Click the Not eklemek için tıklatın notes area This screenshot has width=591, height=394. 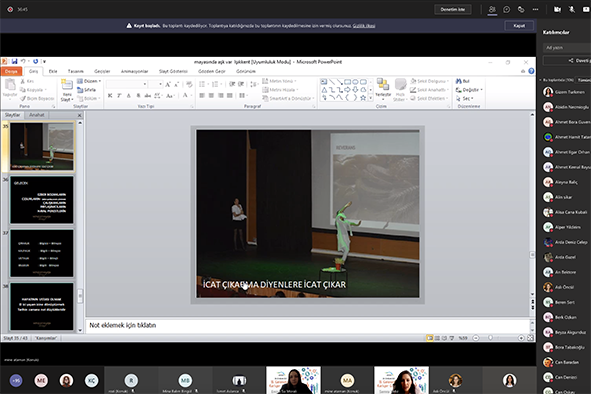308,325
